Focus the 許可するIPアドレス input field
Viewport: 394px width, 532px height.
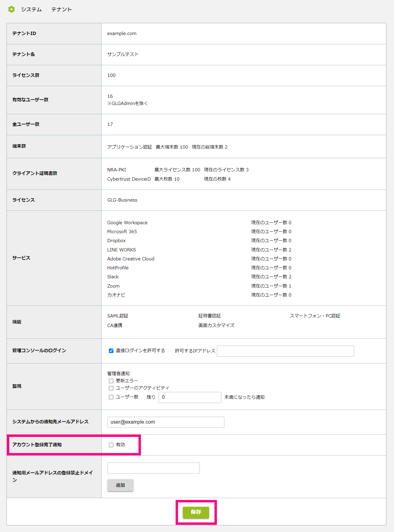pos(285,351)
